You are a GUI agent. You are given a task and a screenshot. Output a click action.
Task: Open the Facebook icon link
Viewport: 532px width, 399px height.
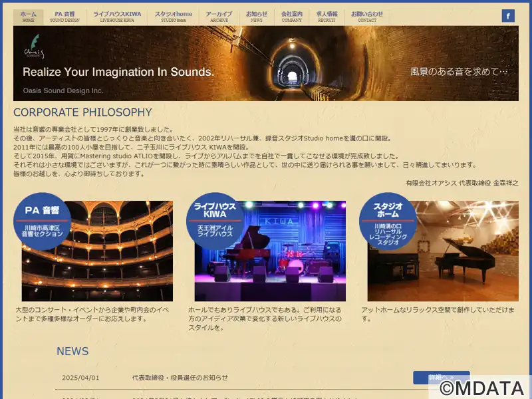click(x=508, y=15)
